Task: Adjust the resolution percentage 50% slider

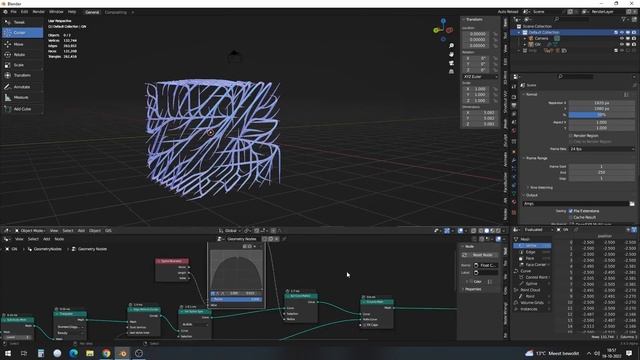Action: pyautogui.click(x=602, y=115)
